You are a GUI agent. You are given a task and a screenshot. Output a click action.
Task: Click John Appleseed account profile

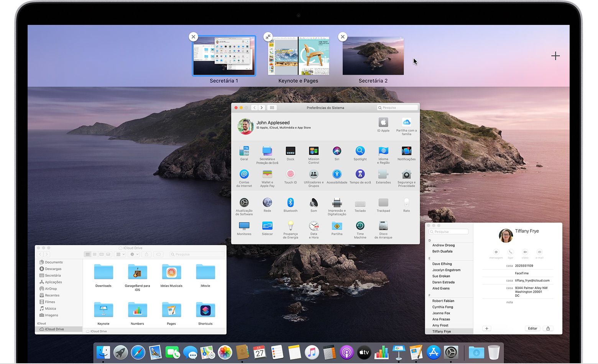[274, 126]
